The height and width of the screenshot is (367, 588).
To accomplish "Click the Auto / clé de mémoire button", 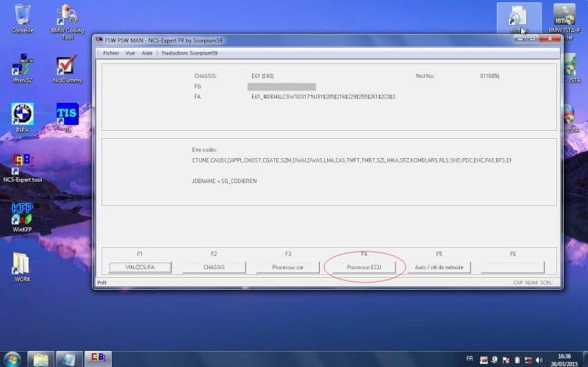I will click(x=439, y=267).
